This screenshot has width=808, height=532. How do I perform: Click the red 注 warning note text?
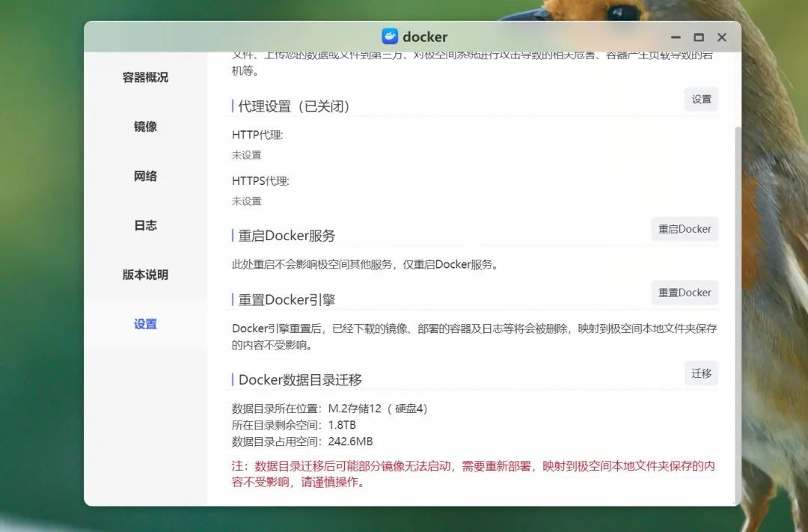click(474, 474)
